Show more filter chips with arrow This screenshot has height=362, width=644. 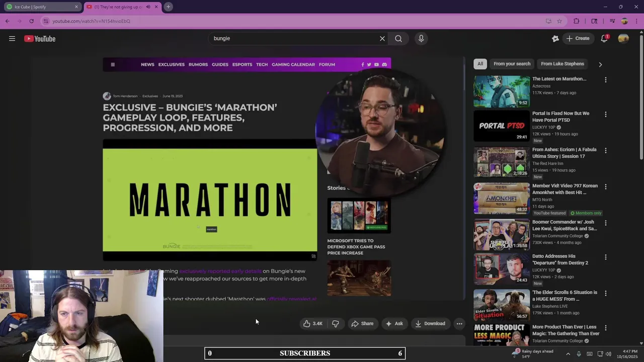[x=600, y=64]
